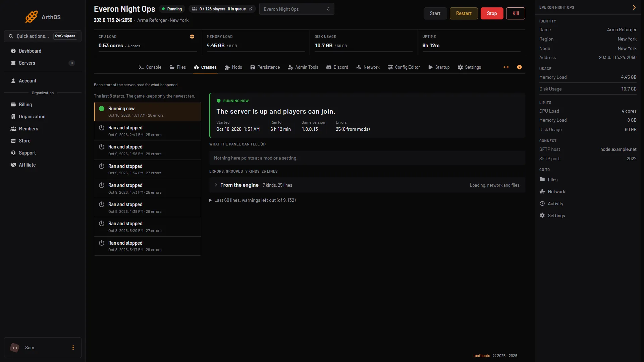Follow the Loafhosts footer link

pos(481,356)
